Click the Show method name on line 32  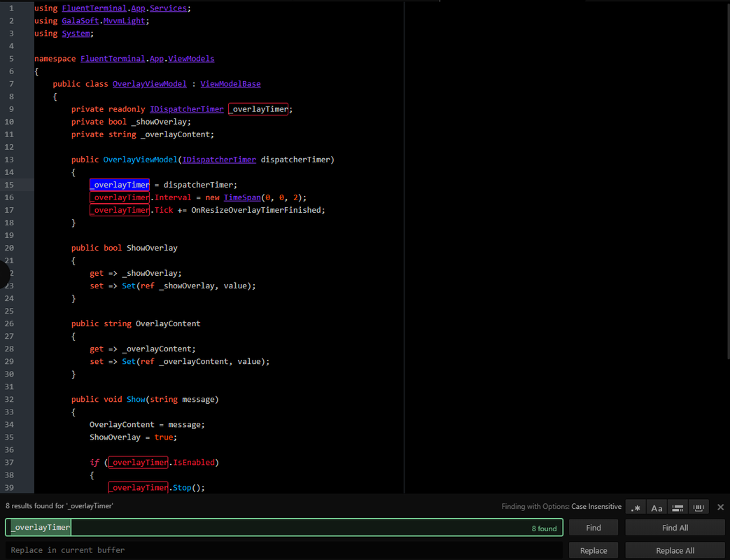pos(136,400)
